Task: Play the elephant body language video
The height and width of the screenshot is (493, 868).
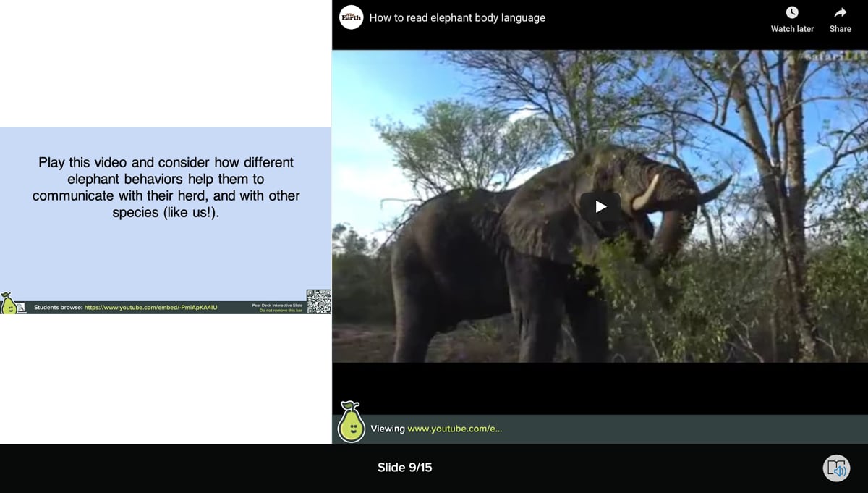Action: (x=600, y=207)
